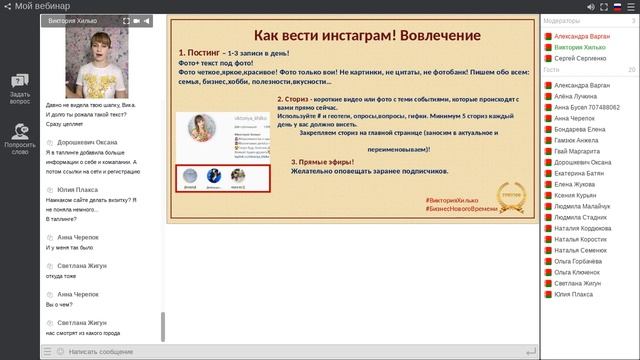Select guest Екатерина Батян

click(579, 173)
